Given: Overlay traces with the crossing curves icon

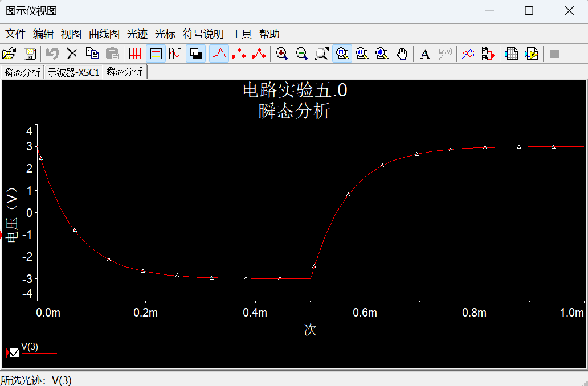Looking at the screenshot, I should [468, 54].
